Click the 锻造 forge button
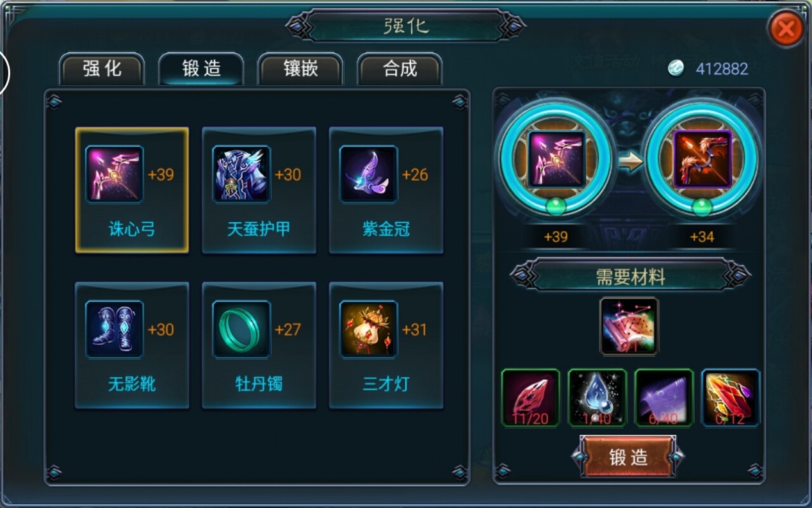Viewport: 812px width, 508px height. (628, 457)
